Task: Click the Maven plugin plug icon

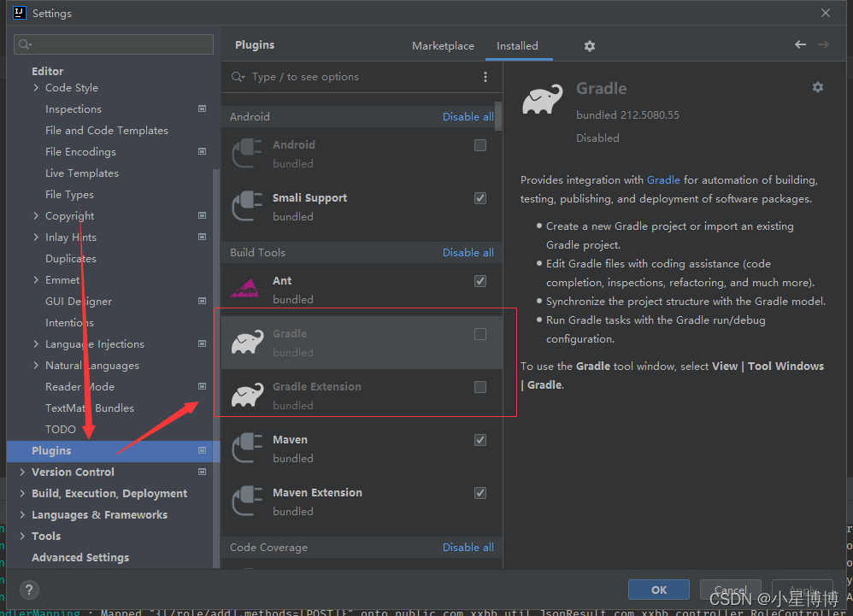Action: (x=248, y=448)
